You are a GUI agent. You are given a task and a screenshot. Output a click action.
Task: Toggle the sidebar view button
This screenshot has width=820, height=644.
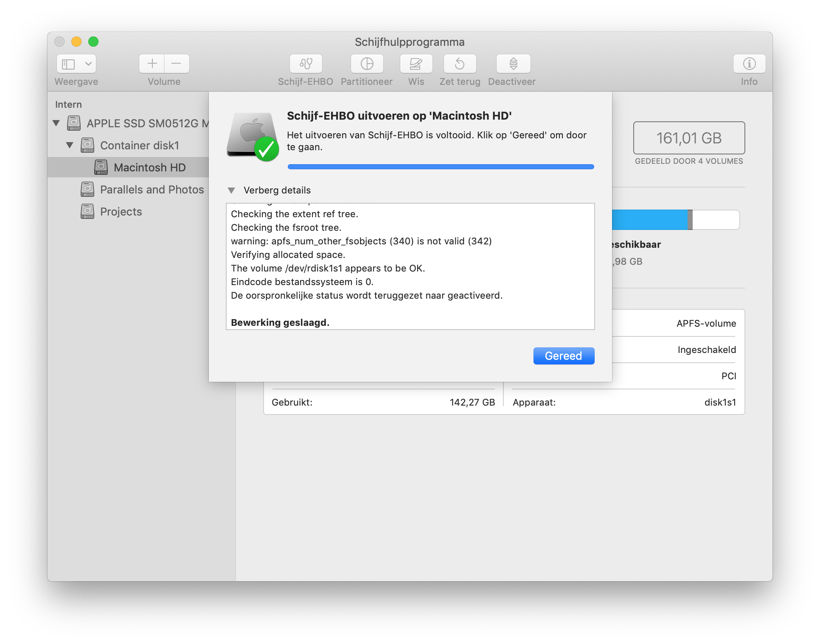(x=68, y=64)
